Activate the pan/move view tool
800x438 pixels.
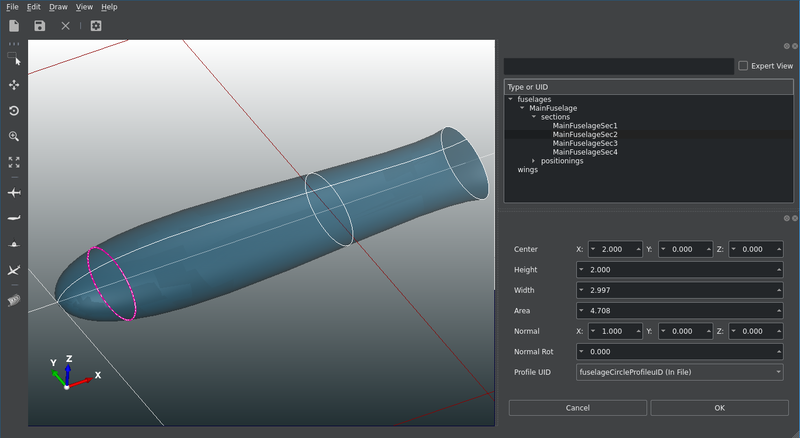(x=14, y=86)
